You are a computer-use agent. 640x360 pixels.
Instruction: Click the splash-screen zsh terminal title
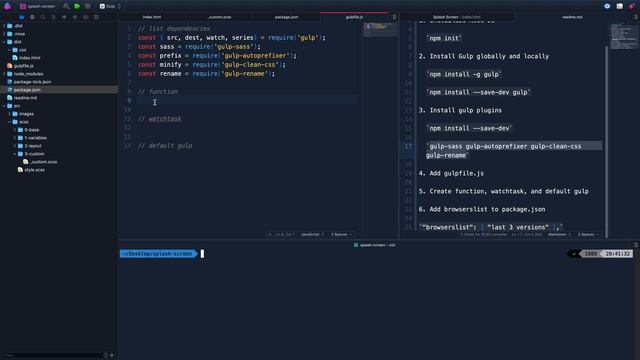(375, 245)
